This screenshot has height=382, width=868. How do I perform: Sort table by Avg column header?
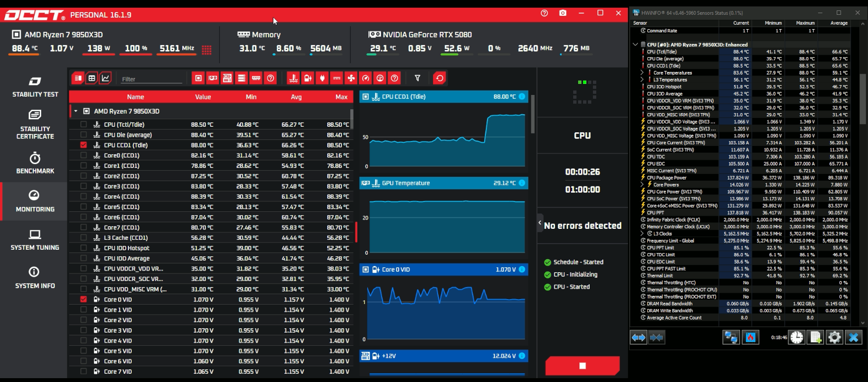point(296,97)
